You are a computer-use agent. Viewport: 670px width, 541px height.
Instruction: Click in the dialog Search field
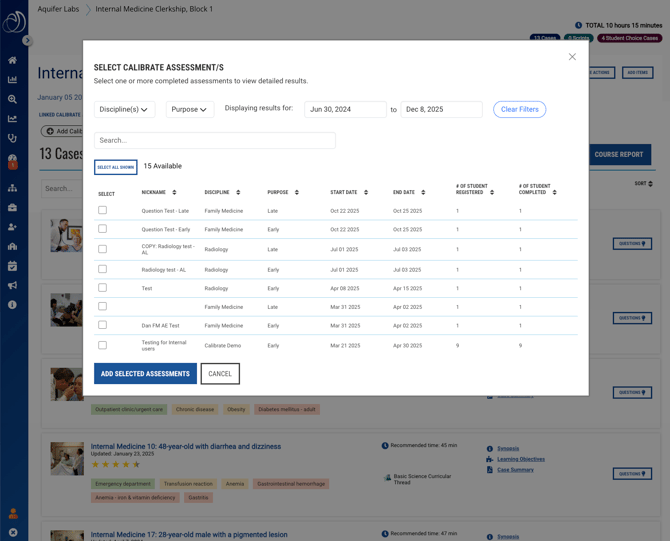point(215,140)
